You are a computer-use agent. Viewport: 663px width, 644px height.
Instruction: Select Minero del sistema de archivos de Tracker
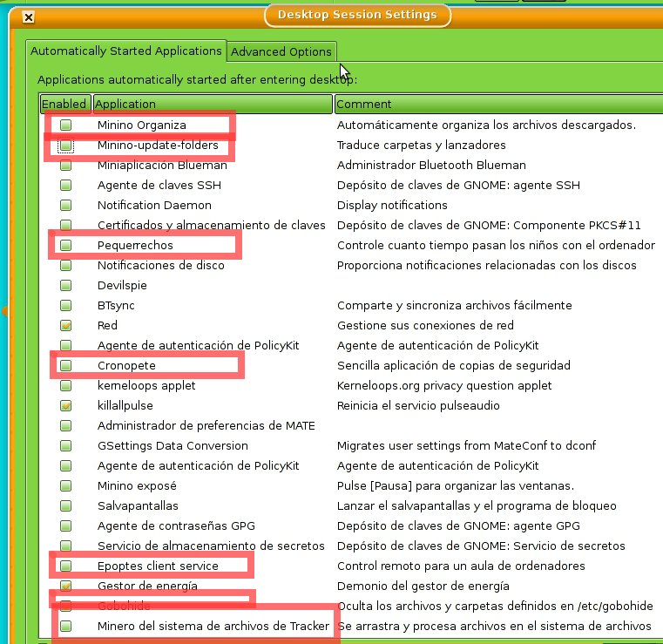213,626
